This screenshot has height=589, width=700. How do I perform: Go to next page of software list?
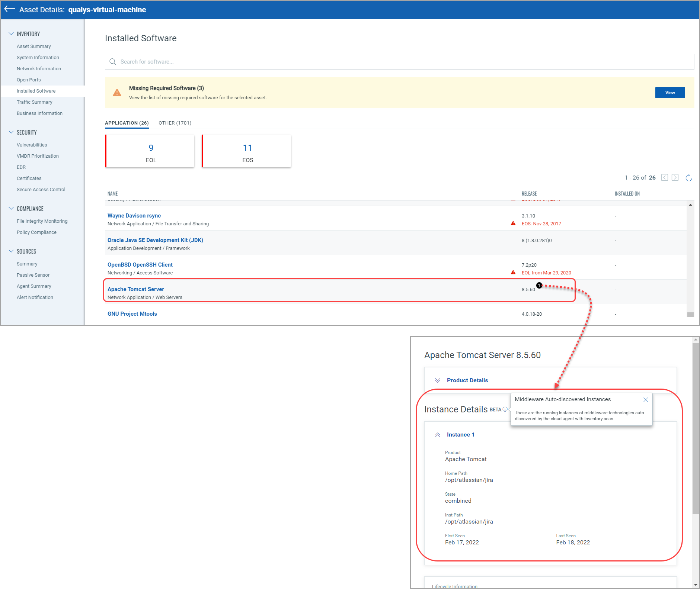coord(675,177)
